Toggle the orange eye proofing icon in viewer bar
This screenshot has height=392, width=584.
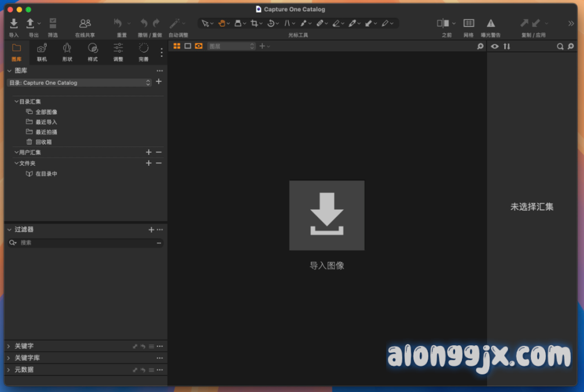[x=198, y=46]
